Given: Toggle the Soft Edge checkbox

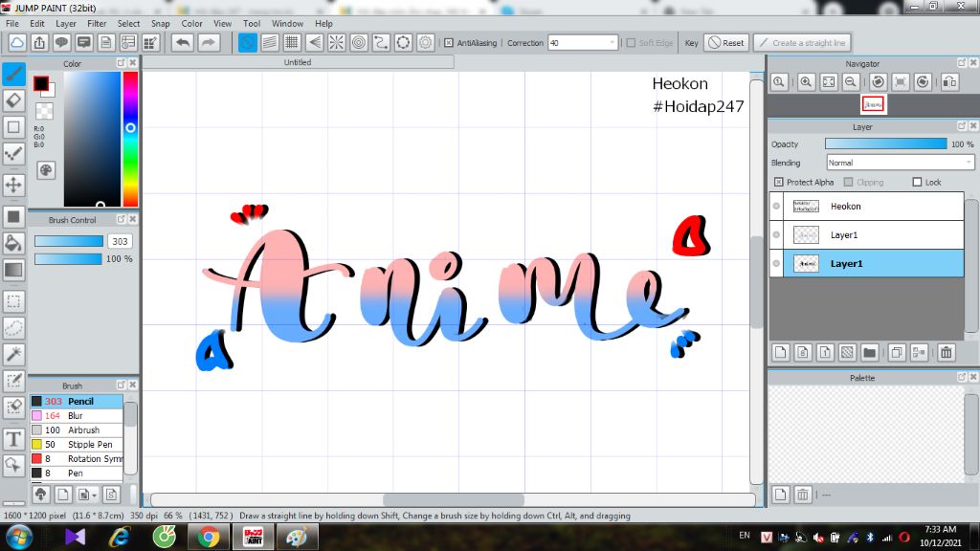Looking at the screenshot, I should 631,42.
